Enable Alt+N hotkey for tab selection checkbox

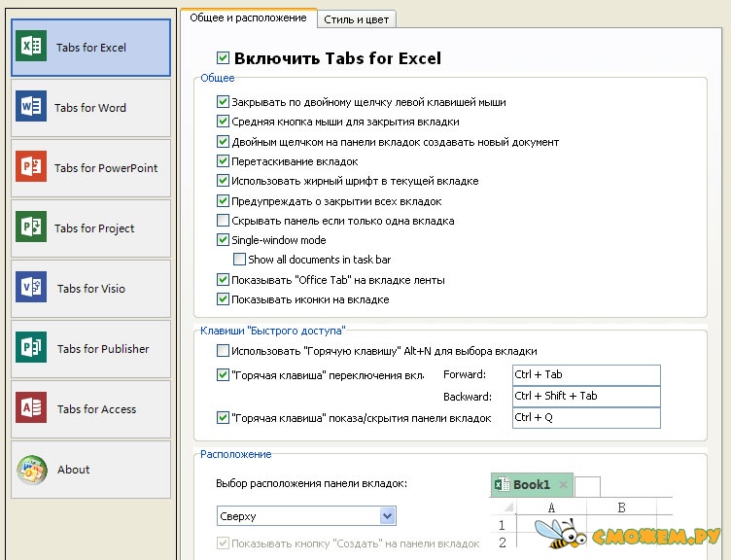223,351
